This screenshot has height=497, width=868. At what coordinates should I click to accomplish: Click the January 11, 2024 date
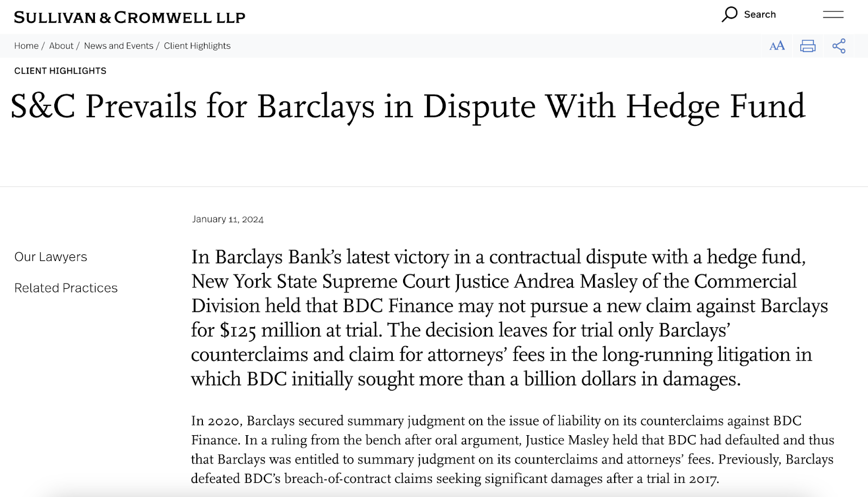[227, 219]
